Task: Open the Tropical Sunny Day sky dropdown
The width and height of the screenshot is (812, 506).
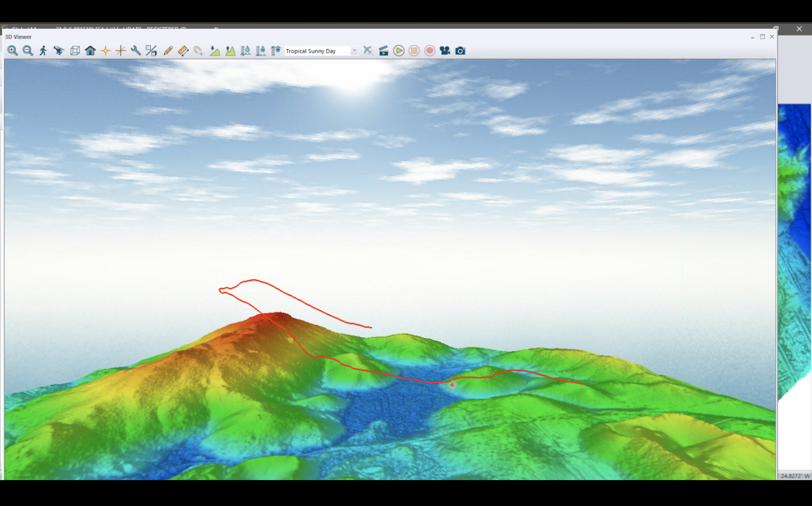Action: point(321,51)
